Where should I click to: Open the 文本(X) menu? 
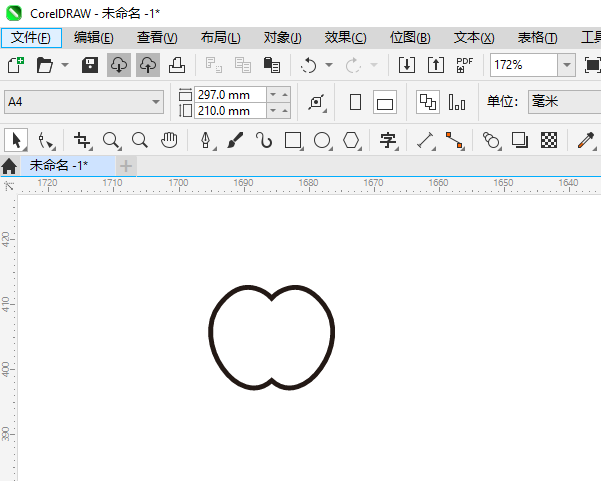point(474,38)
